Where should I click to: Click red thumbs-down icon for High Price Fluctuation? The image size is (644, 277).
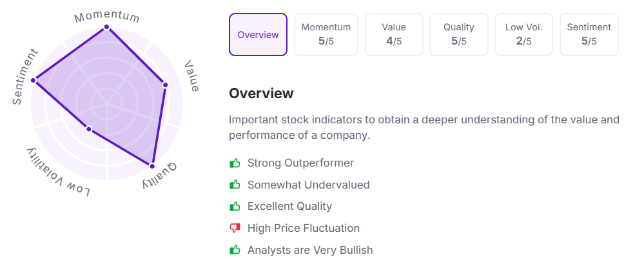[235, 228]
